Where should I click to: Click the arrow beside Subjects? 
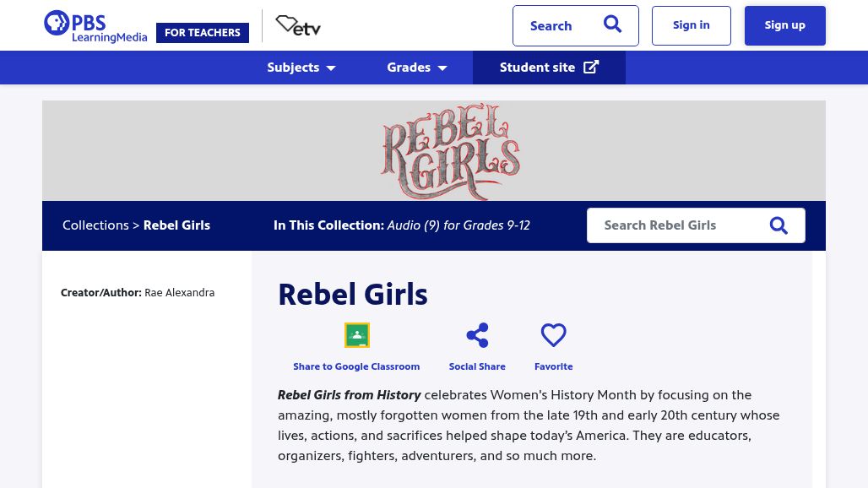coord(331,68)
